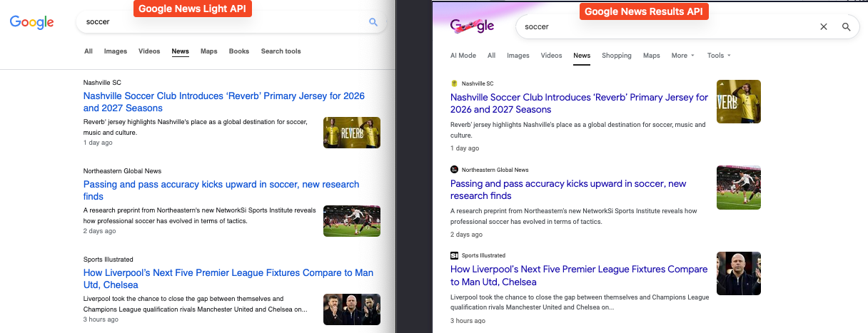The height and width of the screenshot is (333, 868).
Task: Click the Liverpool manager thumbnail in the Results API window
Action: (739, 274)
